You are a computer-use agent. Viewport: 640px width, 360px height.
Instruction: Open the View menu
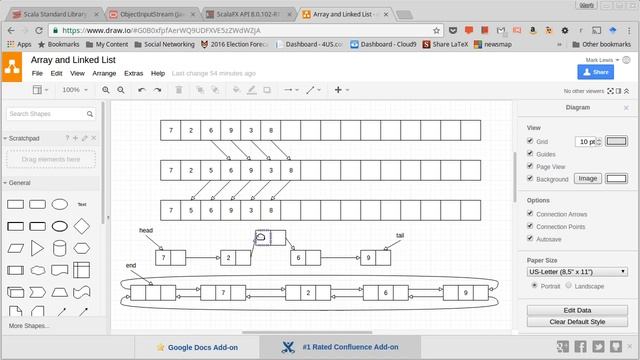click(x=77, y=73)
